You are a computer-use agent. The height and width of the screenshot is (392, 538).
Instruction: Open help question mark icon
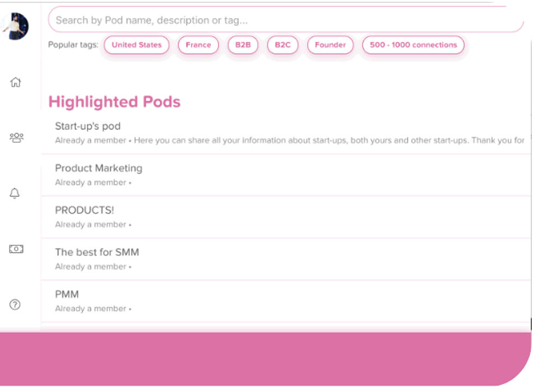point(16,305)
